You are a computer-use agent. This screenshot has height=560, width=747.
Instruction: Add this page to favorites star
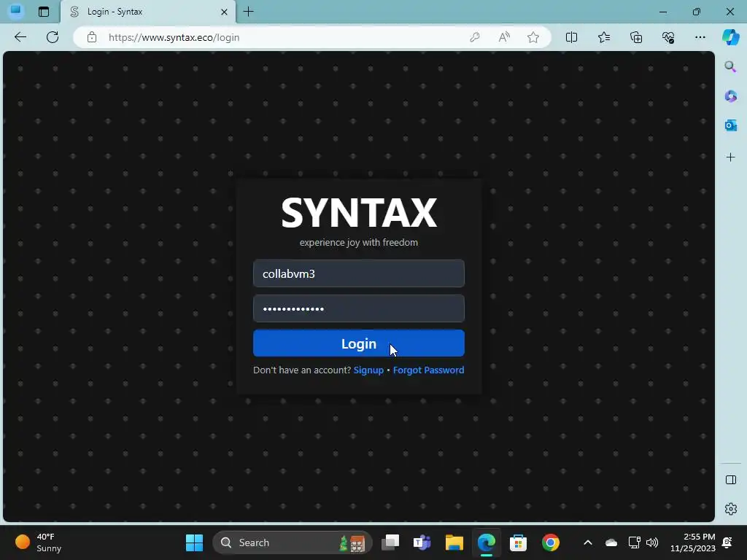point(533,37)
